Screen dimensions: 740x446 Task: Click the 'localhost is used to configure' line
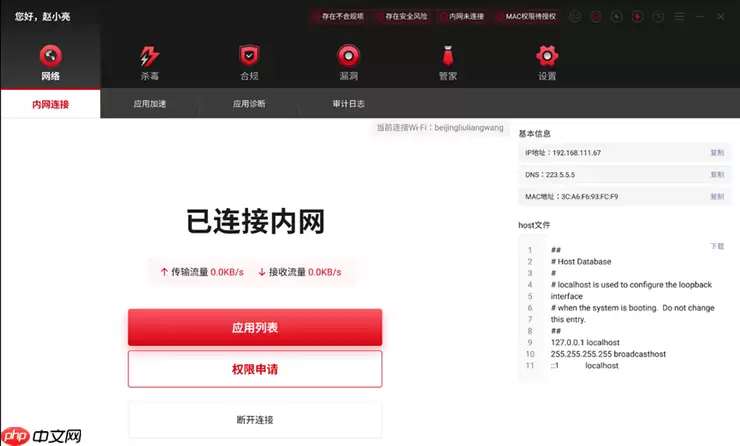coord(631,285)
